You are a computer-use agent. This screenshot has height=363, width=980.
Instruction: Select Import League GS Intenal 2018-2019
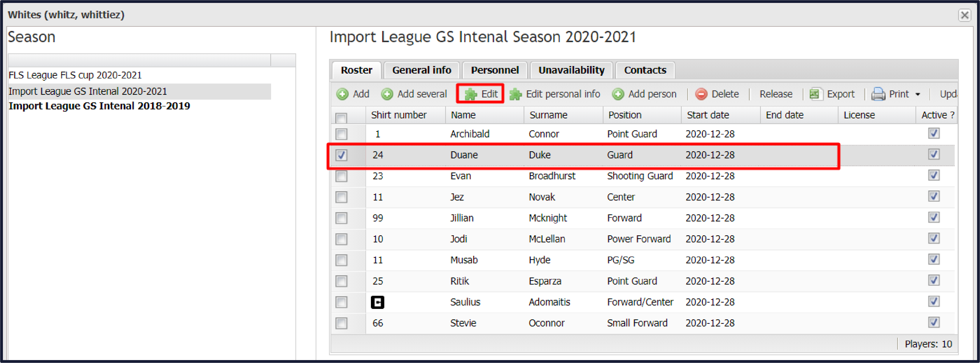[99, 106]
